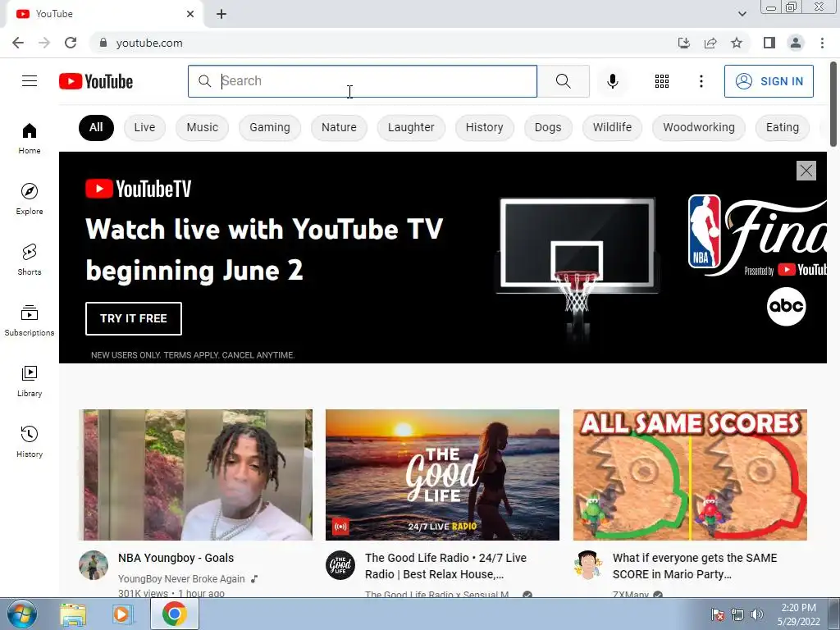Select the Music filter chip
Viewport: 840px width, 630px height.
[x=202, y=127]
